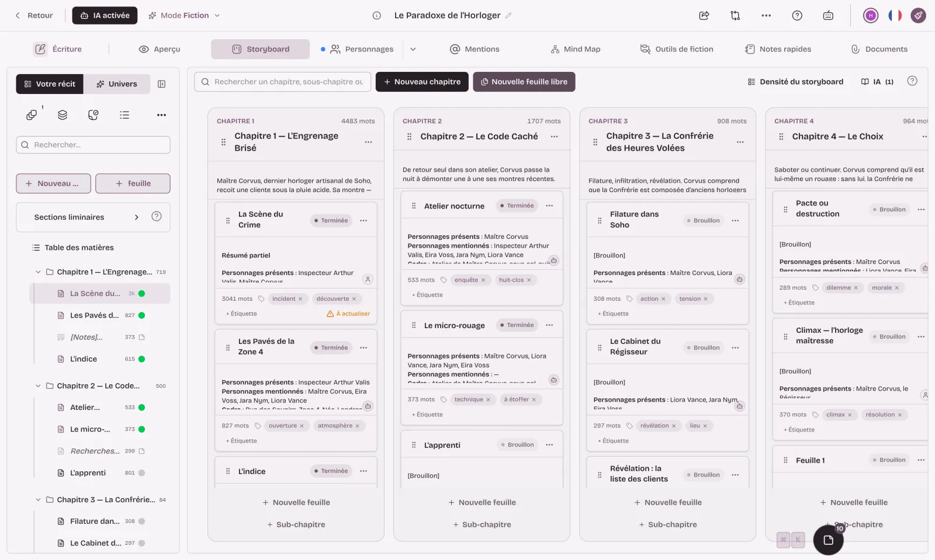
Task: Open the Mode Fiction dropdown
Action: [184, 16]
